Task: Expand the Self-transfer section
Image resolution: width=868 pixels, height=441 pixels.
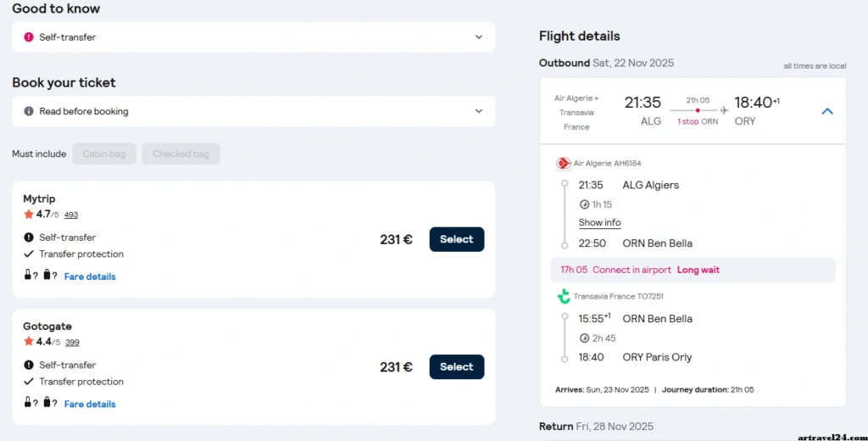Action: (x=479, y=37)
